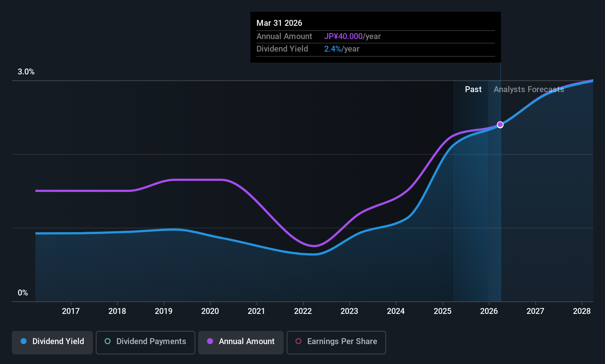Click the teal Dividend Payments legend circle
Viewport: 605px width, 364px height.
[x=108, y=341]
